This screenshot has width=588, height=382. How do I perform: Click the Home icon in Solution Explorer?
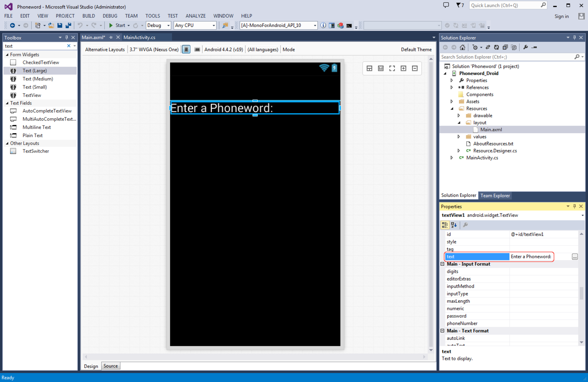point(462,47)
